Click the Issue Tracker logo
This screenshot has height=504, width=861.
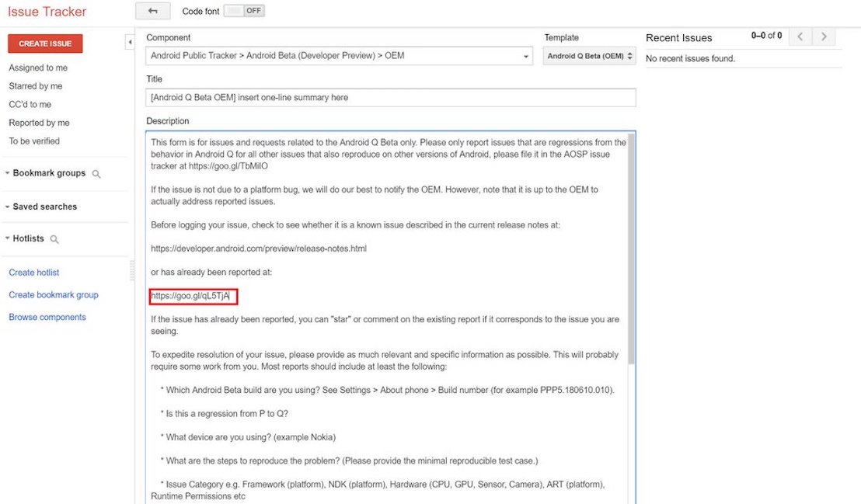pyautogui.click(x=47, y=12)
